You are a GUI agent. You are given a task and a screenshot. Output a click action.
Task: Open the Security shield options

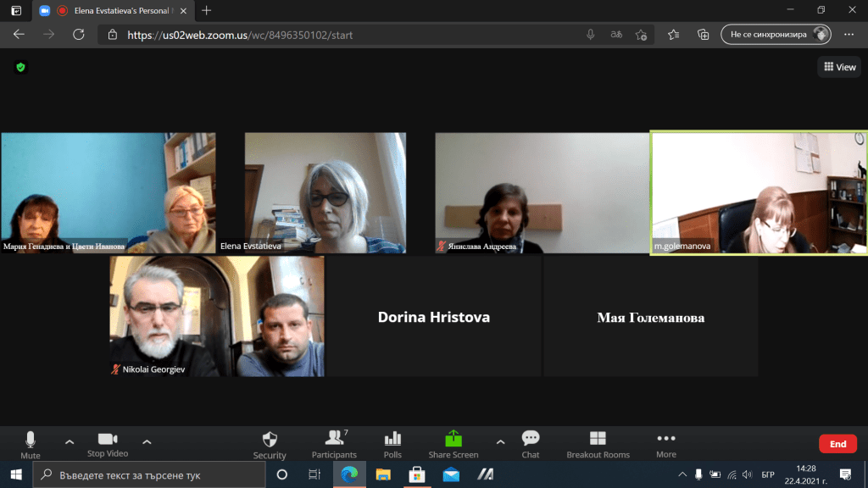270,443
